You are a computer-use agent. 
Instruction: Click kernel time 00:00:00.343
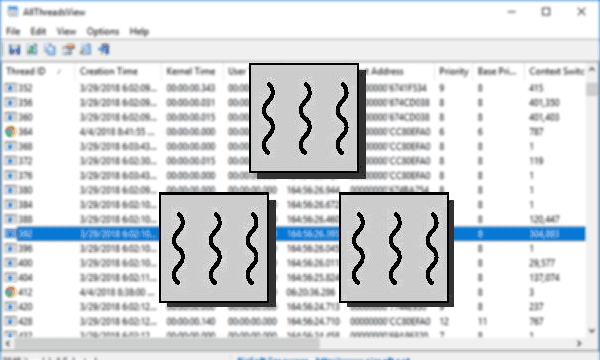(x=191, y=88)
